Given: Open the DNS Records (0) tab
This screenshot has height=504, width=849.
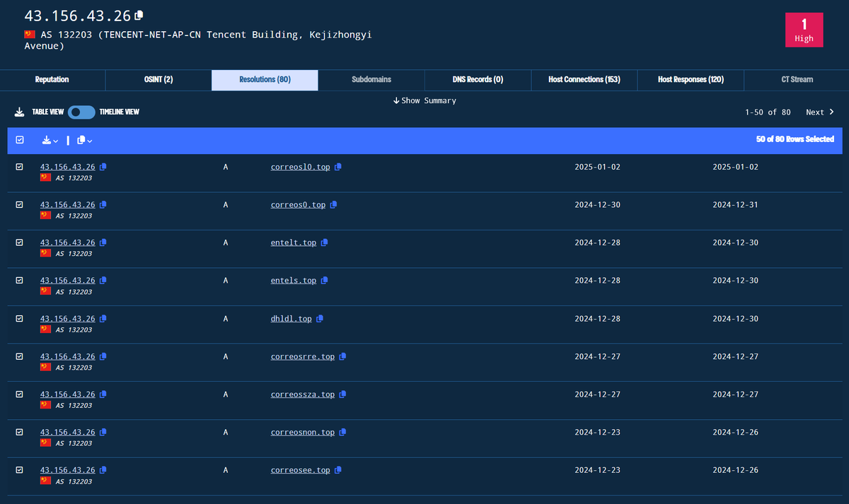Looking at the screenshot, I should coord(478,80).
